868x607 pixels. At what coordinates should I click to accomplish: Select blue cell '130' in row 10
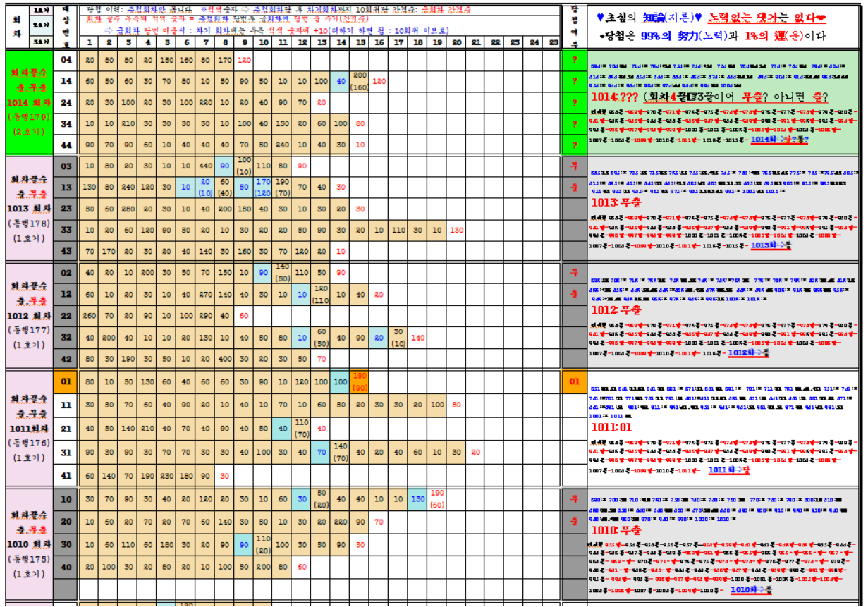coord(417,498)
